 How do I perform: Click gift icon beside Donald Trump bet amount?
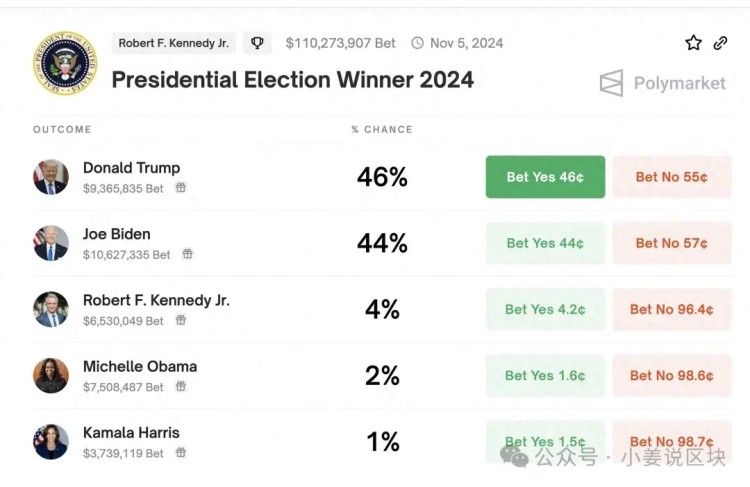(x=181, y=188)
